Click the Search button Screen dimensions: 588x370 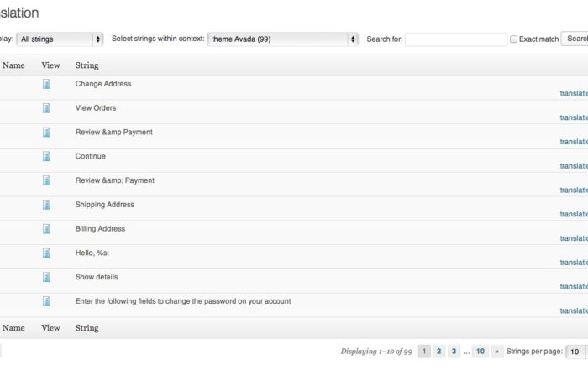tap(575, 39)
